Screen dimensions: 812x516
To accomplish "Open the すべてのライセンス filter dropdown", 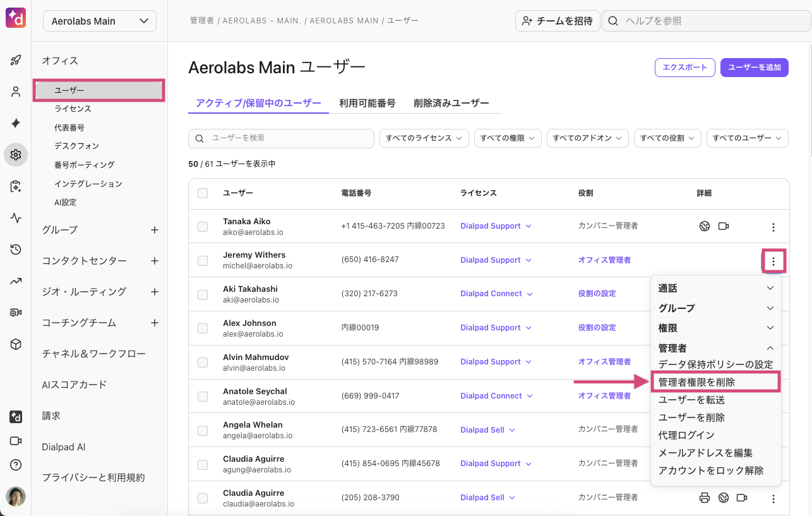I will [424, 138].
